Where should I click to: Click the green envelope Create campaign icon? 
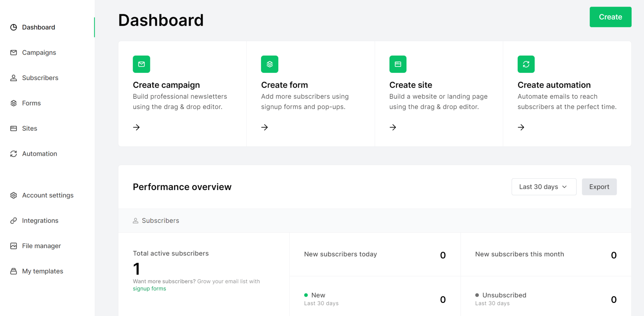(142, 64)
